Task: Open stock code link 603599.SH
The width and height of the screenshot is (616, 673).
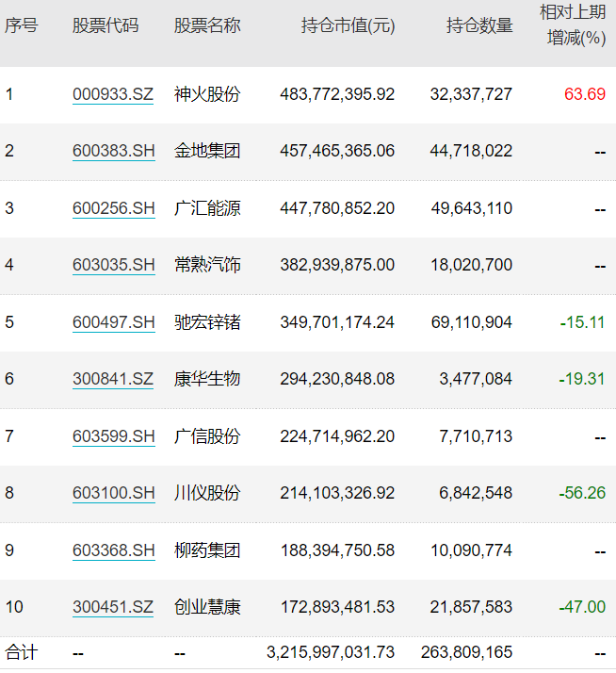Action: [114, 436]
